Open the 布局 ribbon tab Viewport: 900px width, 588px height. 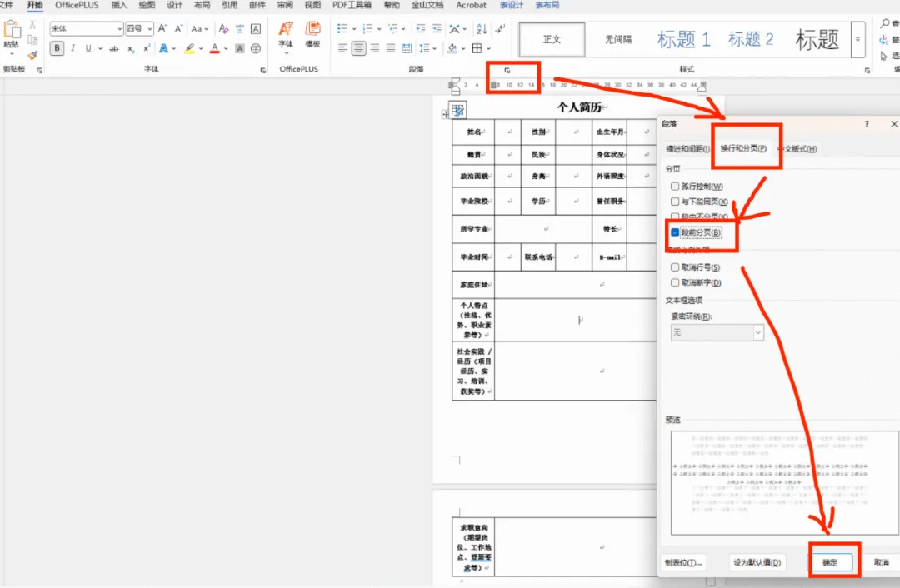(202, 5)
